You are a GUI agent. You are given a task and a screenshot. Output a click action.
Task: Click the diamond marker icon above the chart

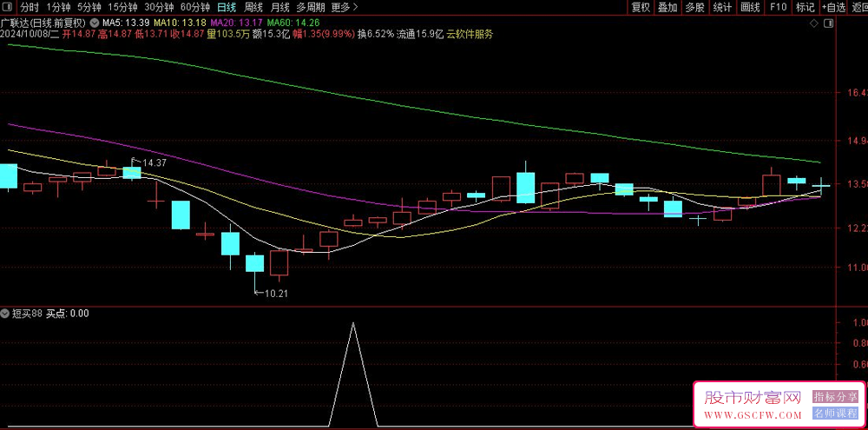(814, 23)
